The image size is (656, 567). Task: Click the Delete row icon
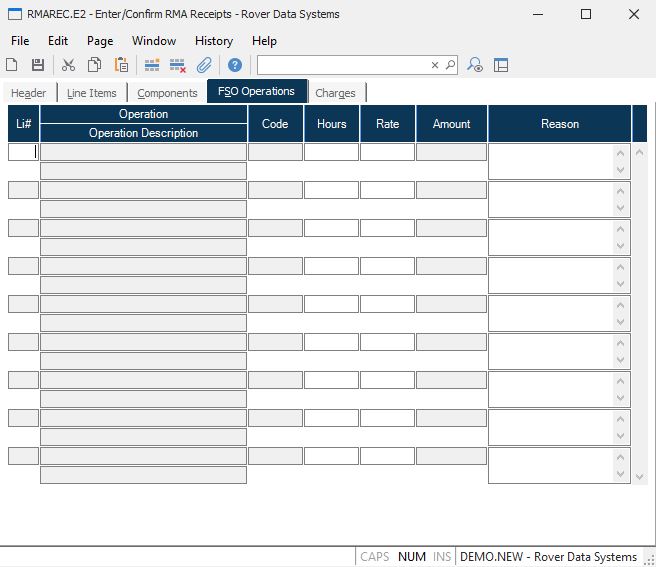coord(178,65)
